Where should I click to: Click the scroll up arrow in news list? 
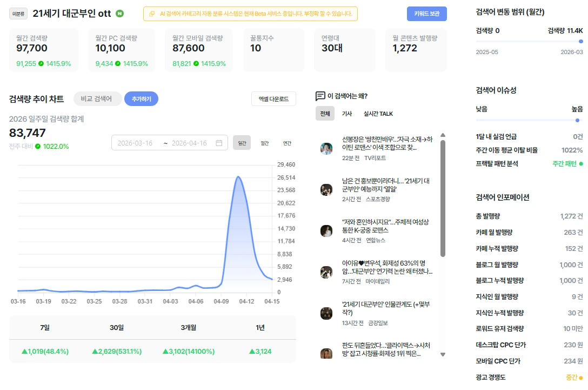pos(443,135)
